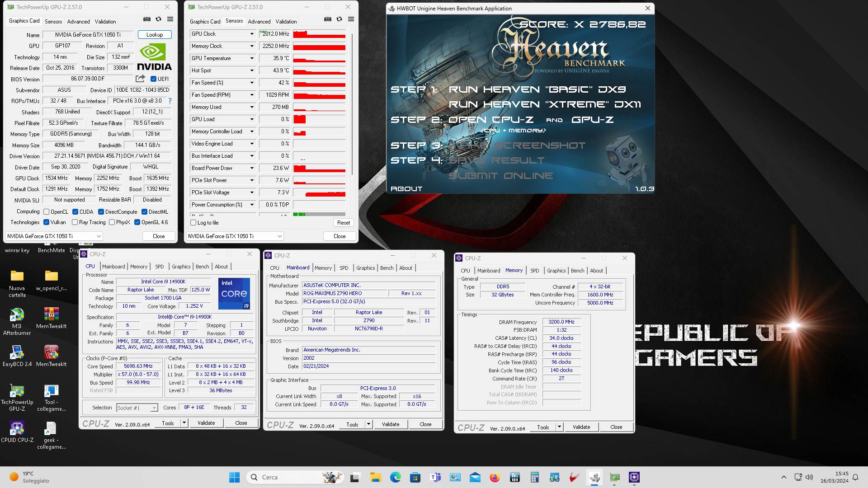Click the BIOS export share icon in GPU-Z
The image size is (868, 488).
click(140, 79)
